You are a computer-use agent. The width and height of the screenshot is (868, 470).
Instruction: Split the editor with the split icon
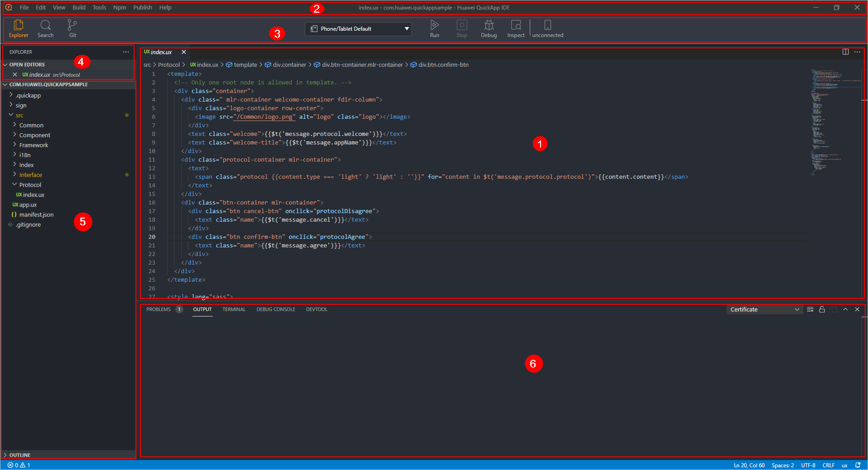(x=845, y=52)
